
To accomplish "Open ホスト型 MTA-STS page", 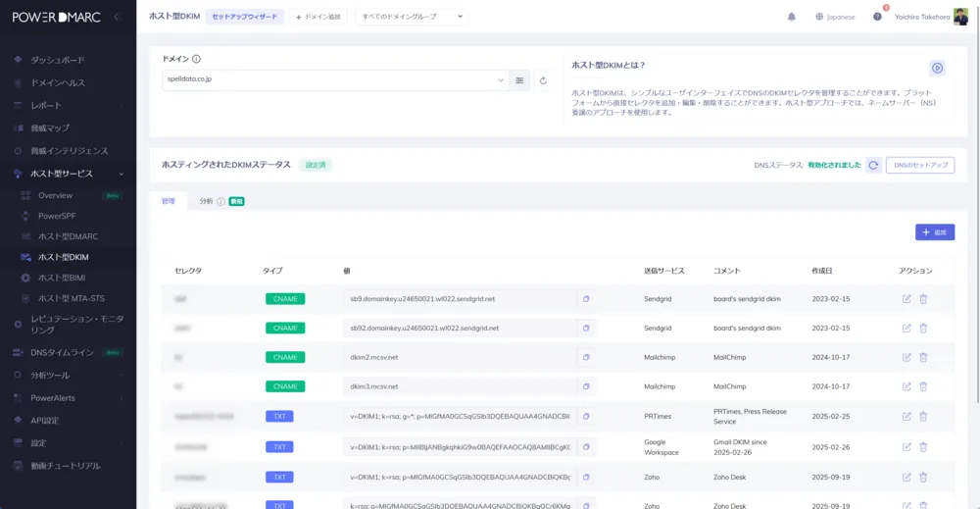I will (x=72, y=298).
